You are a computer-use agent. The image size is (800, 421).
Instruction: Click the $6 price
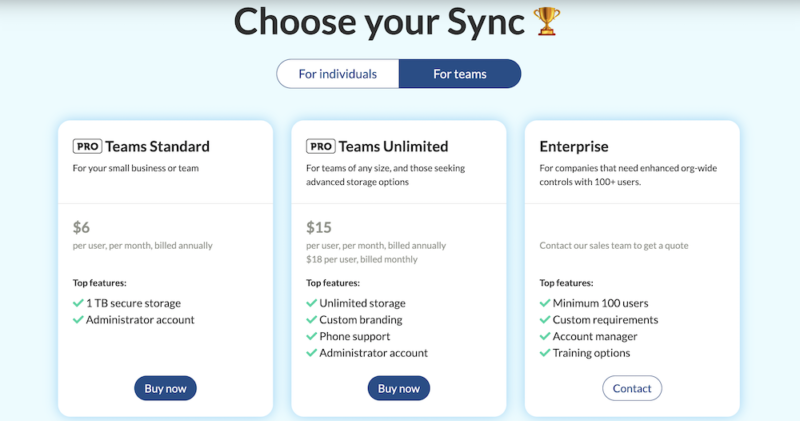[x=81, y=227]
